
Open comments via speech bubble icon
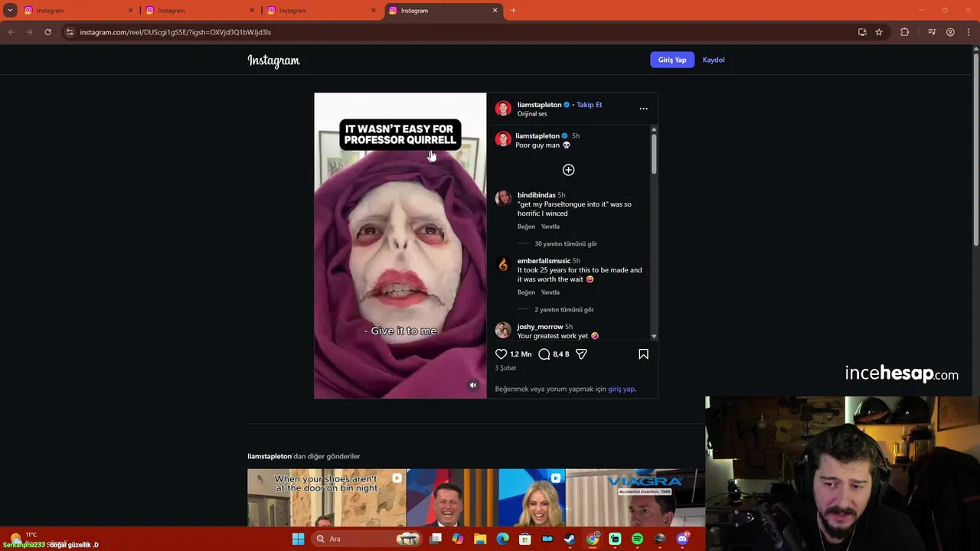pyautogui.click(x=544, y=354)
